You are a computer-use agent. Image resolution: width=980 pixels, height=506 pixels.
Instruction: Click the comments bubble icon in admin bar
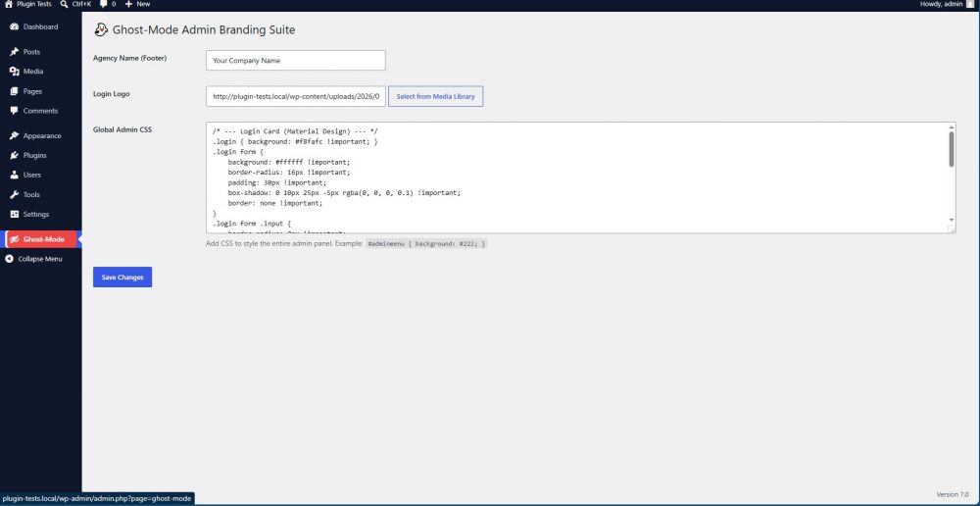pyautogui.click(x=104, y=4)
